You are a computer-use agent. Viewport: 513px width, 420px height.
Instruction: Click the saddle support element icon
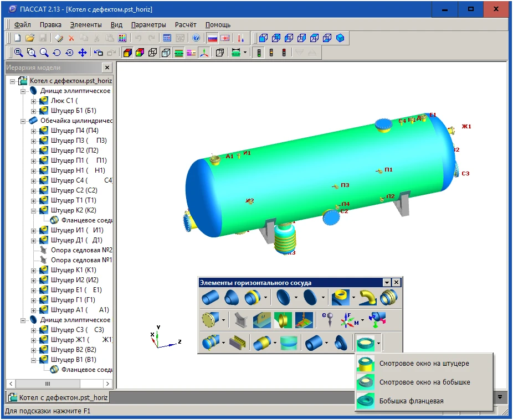point(240,319)
